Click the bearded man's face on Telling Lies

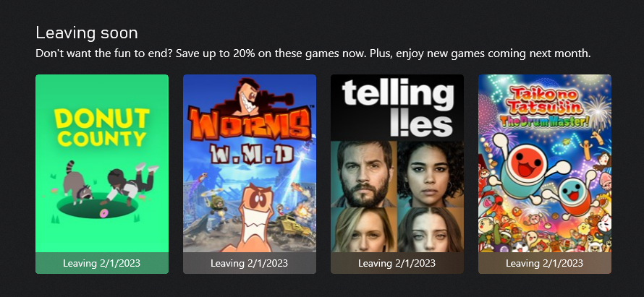[x=364, y=174]
